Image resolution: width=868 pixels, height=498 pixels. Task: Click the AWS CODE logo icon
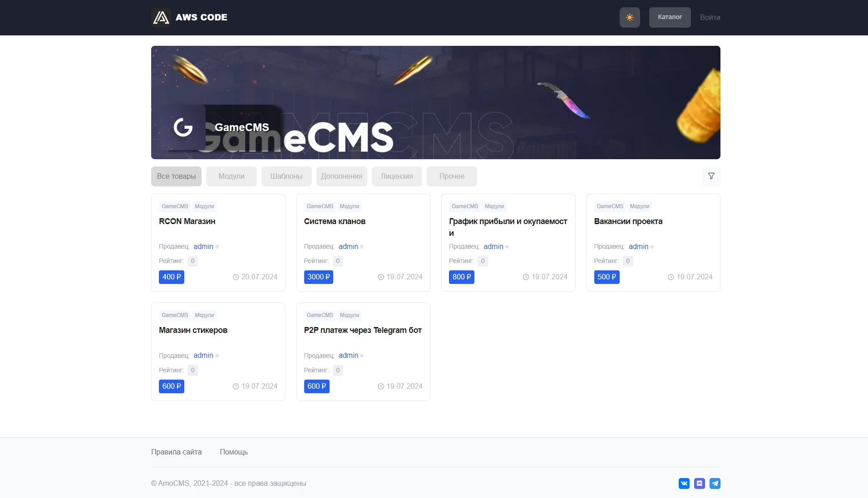tap(161, 17)
